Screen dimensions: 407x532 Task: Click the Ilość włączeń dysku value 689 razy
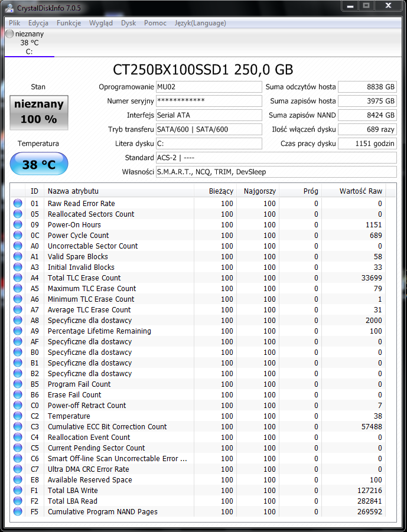pyautogui.click(x=367, y=129)
